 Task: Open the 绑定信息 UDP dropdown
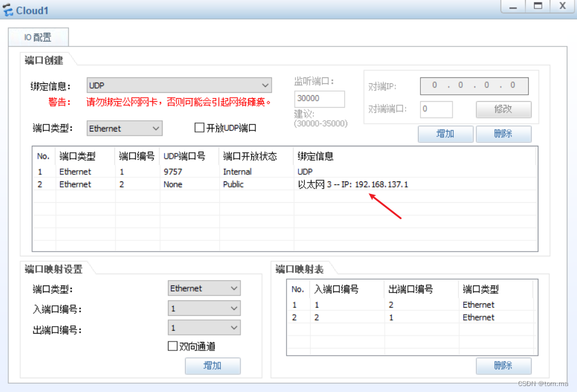point(179,85)
